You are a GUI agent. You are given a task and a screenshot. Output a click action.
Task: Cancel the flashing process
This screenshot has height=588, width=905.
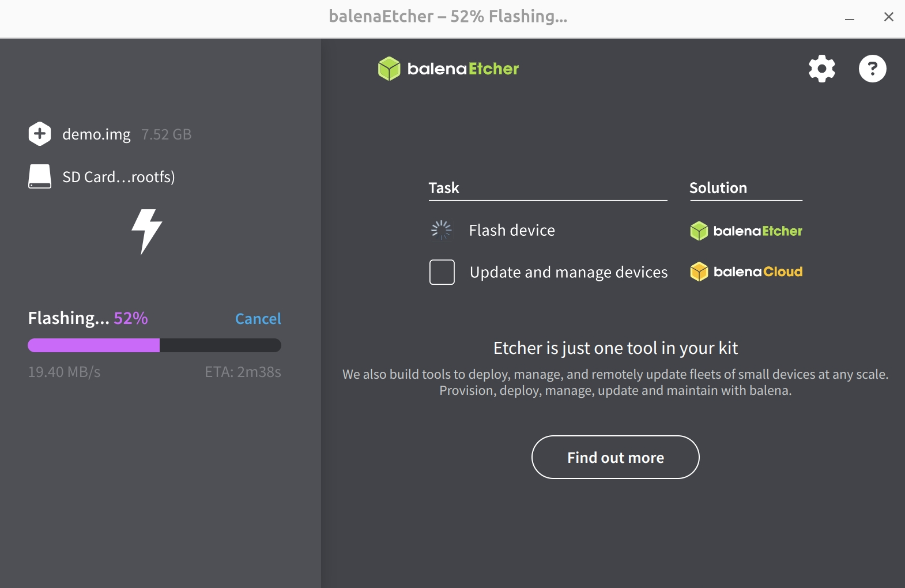click(x=258, y=319)
